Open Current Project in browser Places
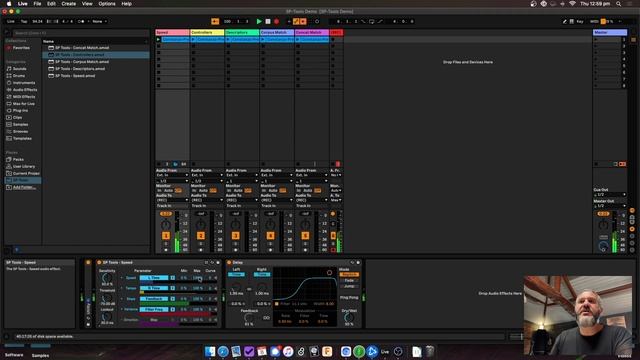640x360 pixels. [x=26, y=173]
